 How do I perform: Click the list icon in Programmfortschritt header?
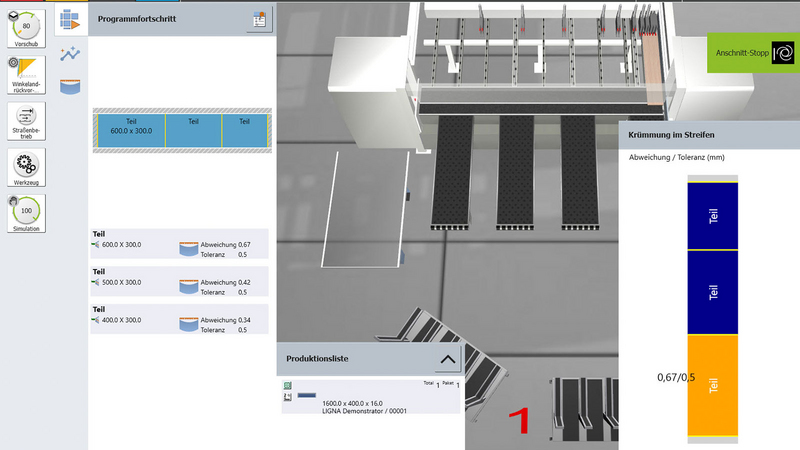(258, 19)
